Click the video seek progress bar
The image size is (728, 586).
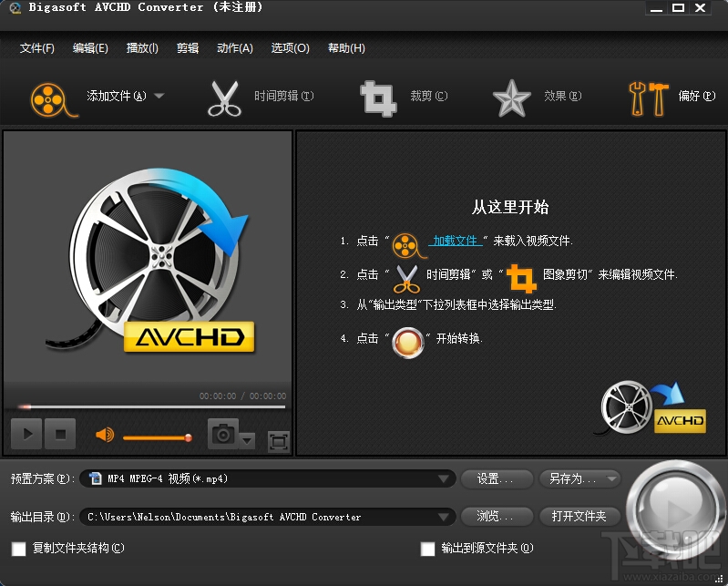coord(152,406)
